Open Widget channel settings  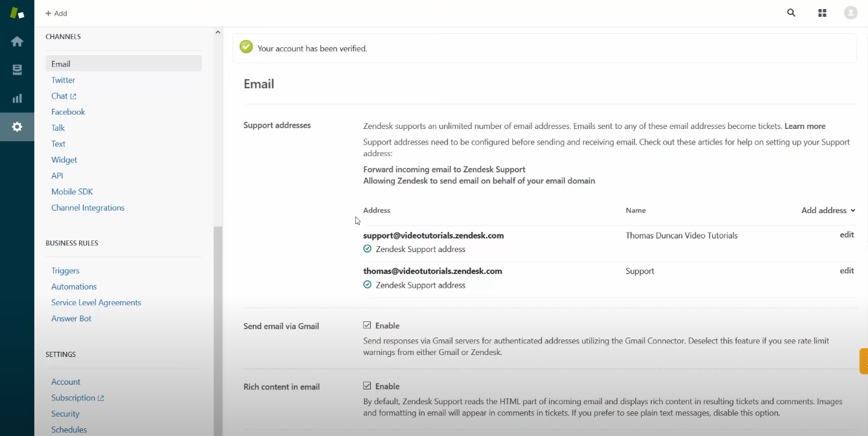click(x=64, y=159)
